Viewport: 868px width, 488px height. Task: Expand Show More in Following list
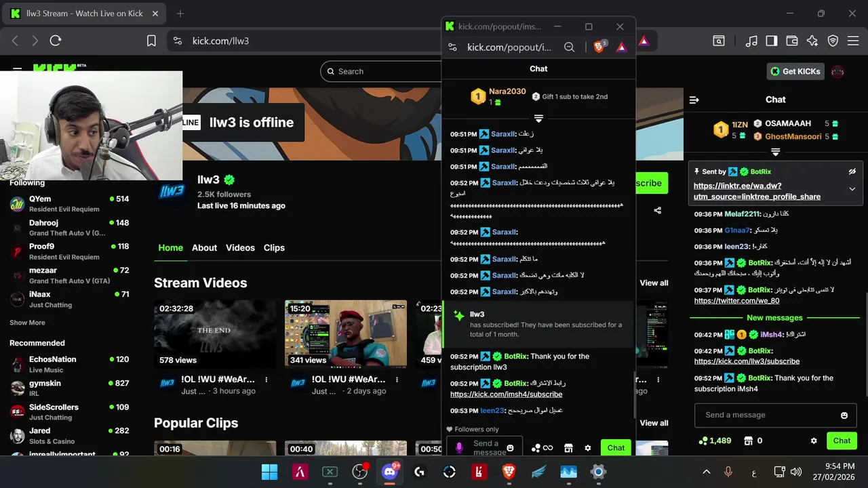[x=27, y=323]
